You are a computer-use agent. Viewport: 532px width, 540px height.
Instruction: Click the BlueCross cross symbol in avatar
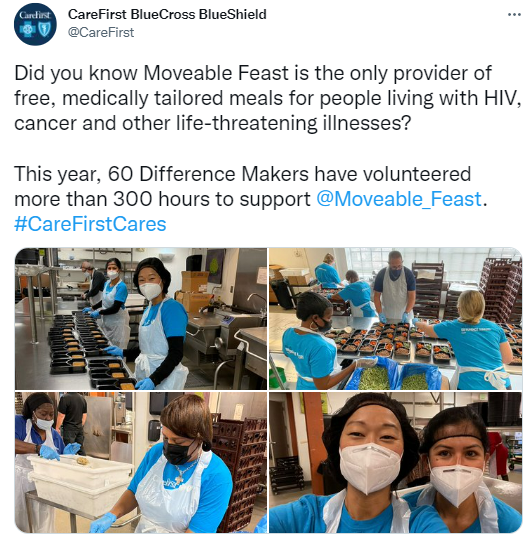(28, 30)
